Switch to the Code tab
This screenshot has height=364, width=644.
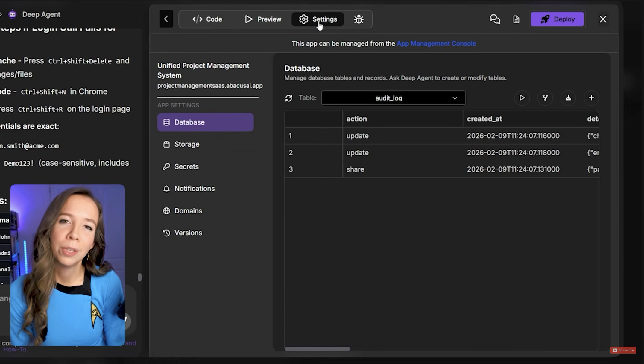pyautogui.click(x=207, y=19)
